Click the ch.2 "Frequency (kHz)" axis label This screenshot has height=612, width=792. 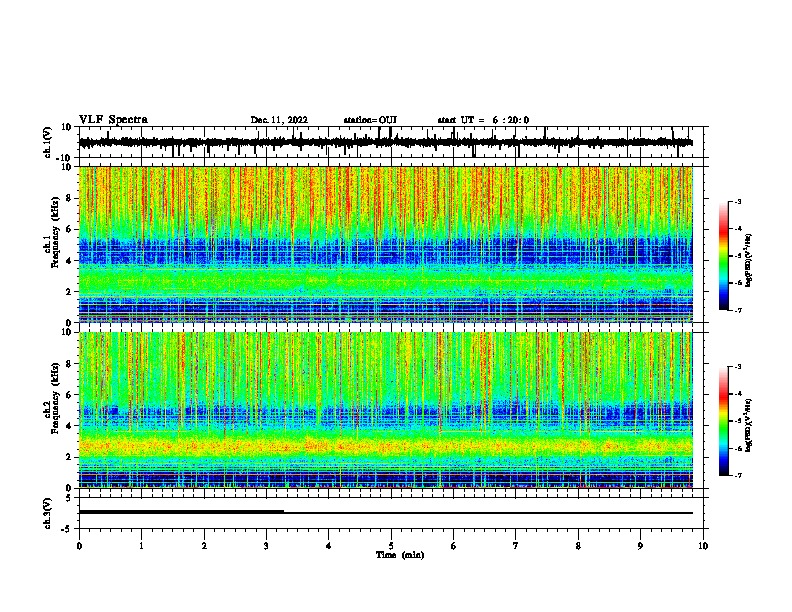55,398
